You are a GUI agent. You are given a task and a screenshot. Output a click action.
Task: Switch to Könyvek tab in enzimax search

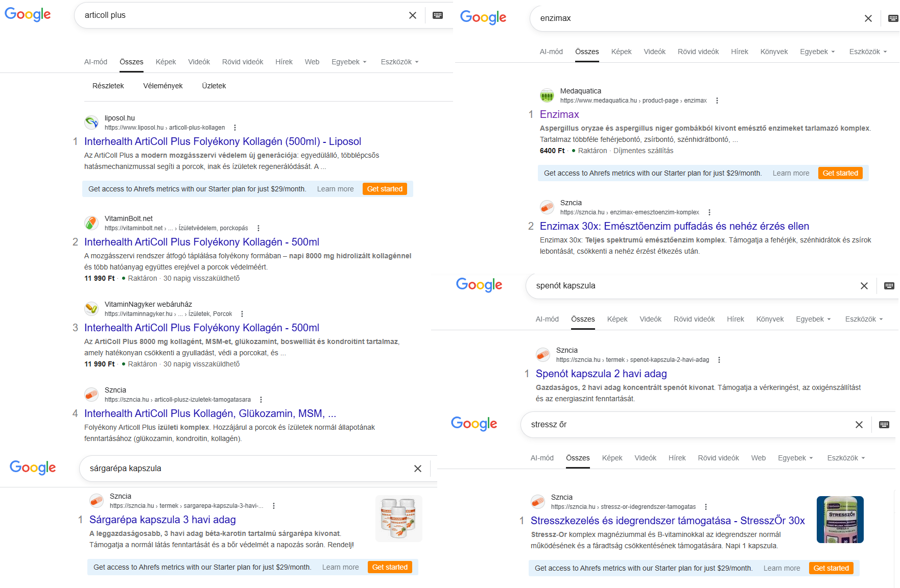774,52
